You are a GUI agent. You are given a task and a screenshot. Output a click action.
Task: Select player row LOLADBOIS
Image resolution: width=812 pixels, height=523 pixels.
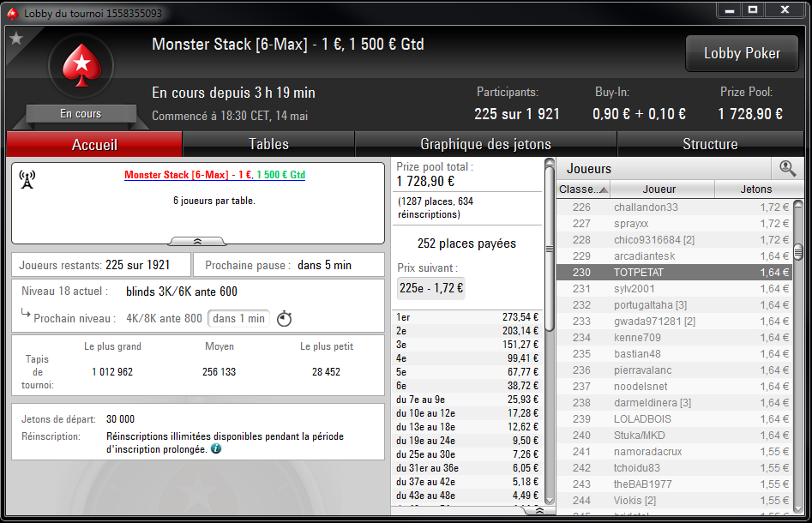click(x=674, y=419)
